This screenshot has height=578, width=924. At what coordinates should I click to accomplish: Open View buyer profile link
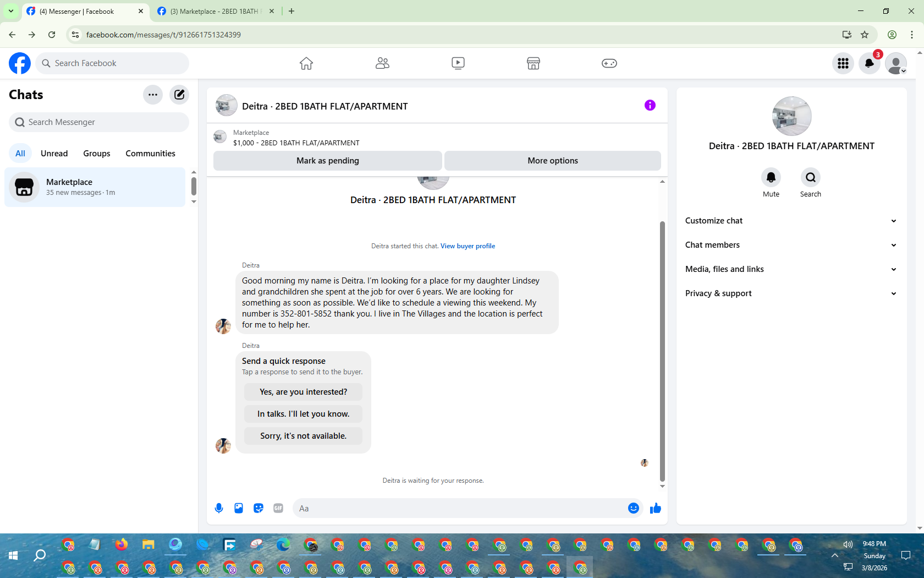pyautogui.click(x=468, y=246)
